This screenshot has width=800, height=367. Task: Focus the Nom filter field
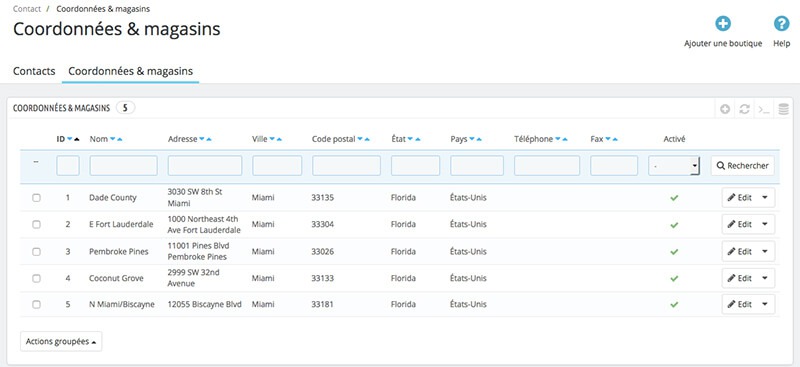click(123, 166)
